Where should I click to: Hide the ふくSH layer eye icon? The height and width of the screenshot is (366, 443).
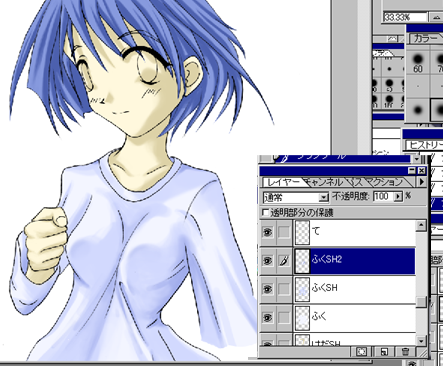click(268, 289)
